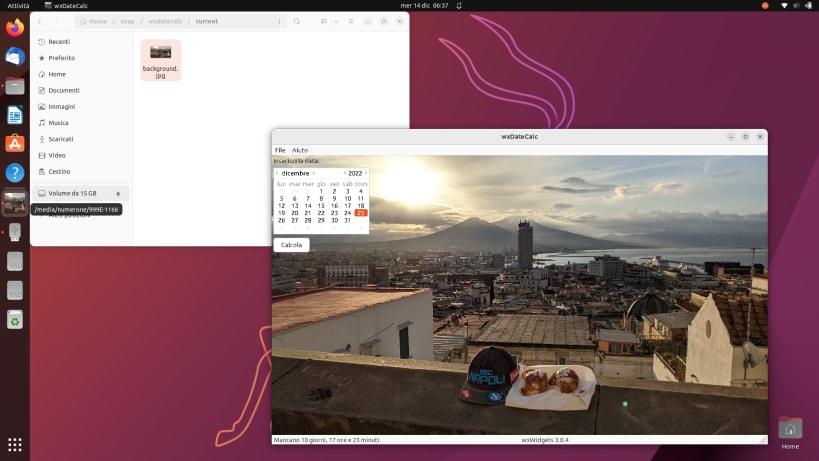Viewport: 819px width, 461px height.
Task: Open the first SSD drive dock icon
Action: pyautogui.click(x=15, y=262)
